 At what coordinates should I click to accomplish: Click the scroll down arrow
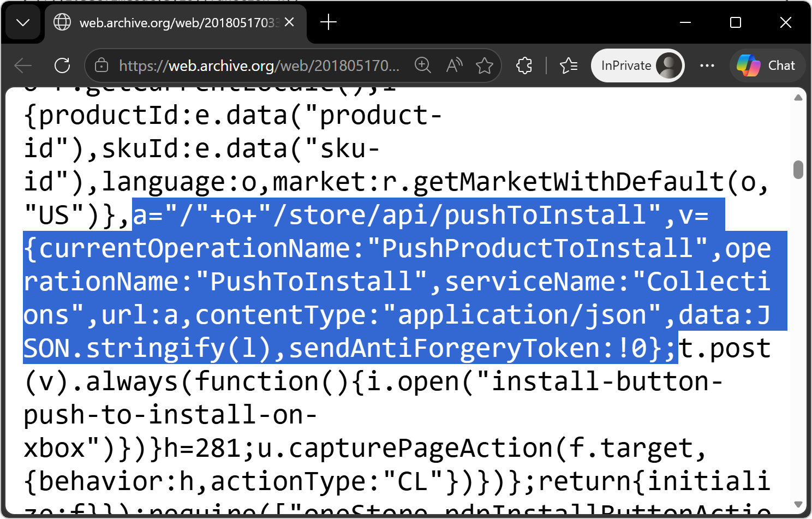click(x=798, y=504)
